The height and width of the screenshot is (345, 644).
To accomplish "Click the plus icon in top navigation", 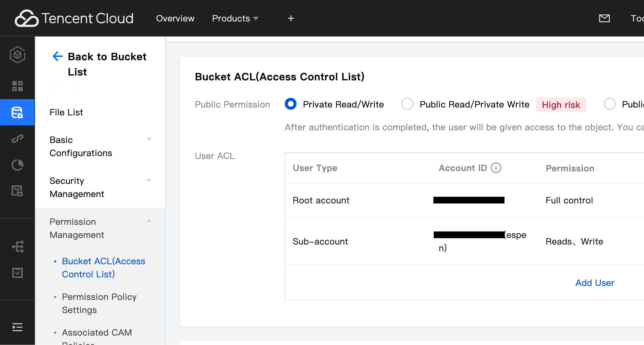I will point(291,18).
